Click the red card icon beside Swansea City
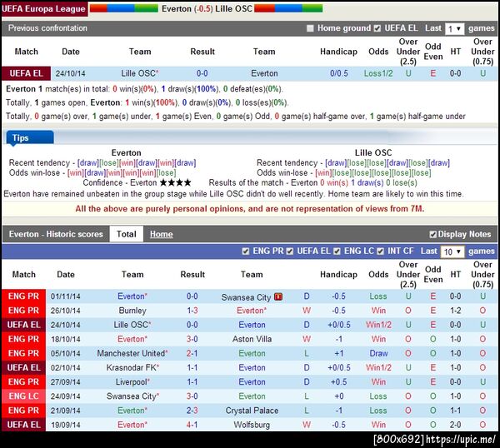500x448 pixels. tap(278, 297)
